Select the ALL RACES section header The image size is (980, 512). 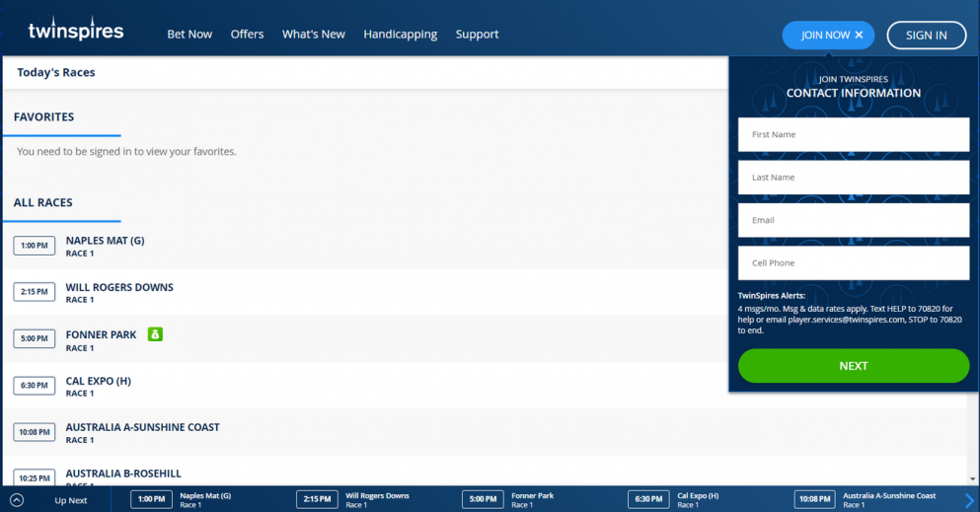[43, 202]
